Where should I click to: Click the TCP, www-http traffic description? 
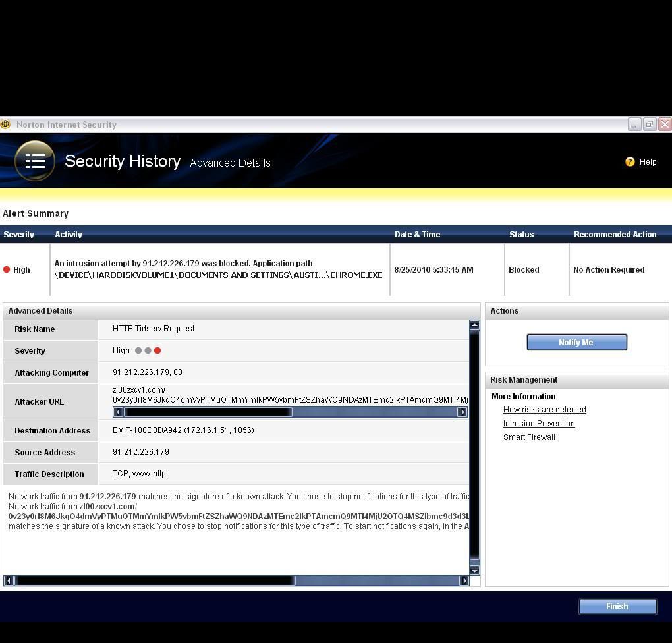[x=139, y=474]
